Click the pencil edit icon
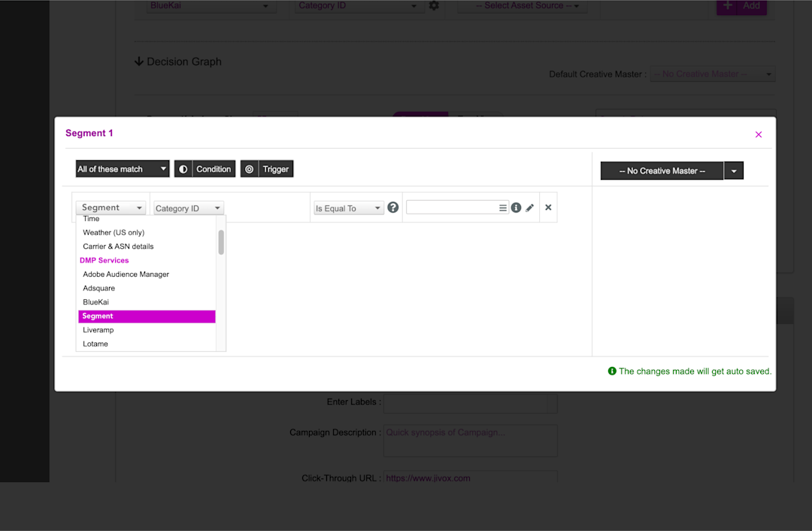The image size is (812, 531). [x=529, y=208]
